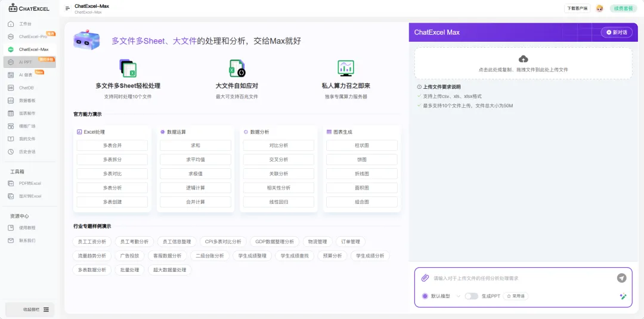Focus the analysis request input field
Viewport: 644px width, 319px height.
[522, 278]
